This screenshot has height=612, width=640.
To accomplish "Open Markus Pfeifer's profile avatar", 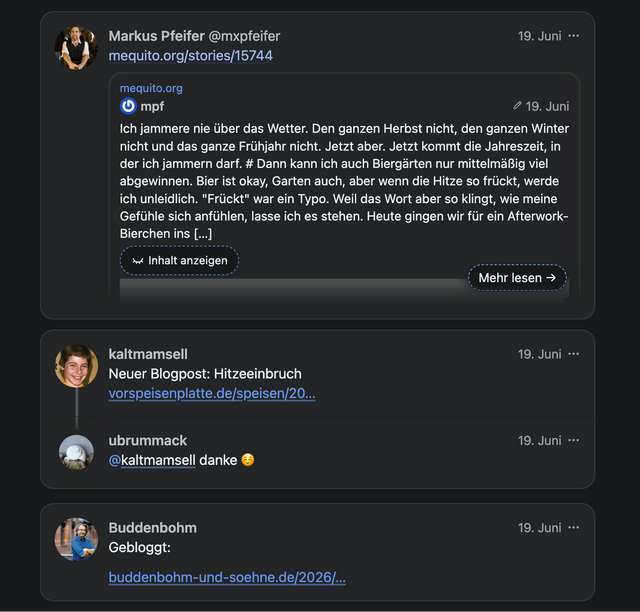I will [x=76, y=48].
